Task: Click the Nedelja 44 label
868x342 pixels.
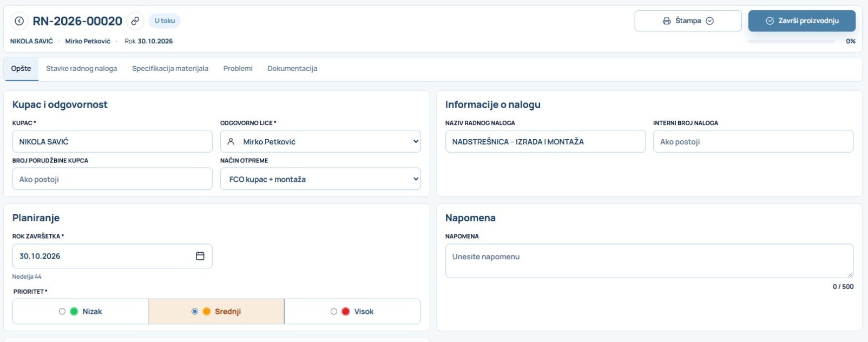Action: click(27, 277)
